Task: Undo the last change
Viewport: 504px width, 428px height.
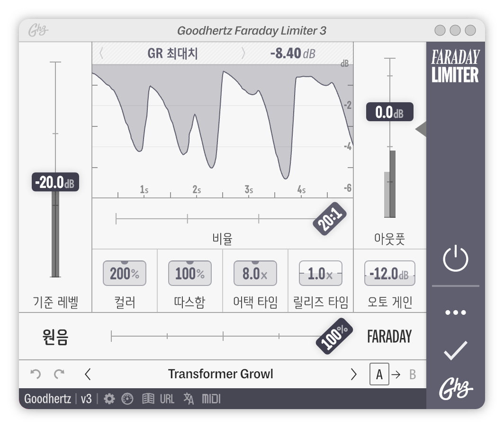Action: [x=36, y=374]
